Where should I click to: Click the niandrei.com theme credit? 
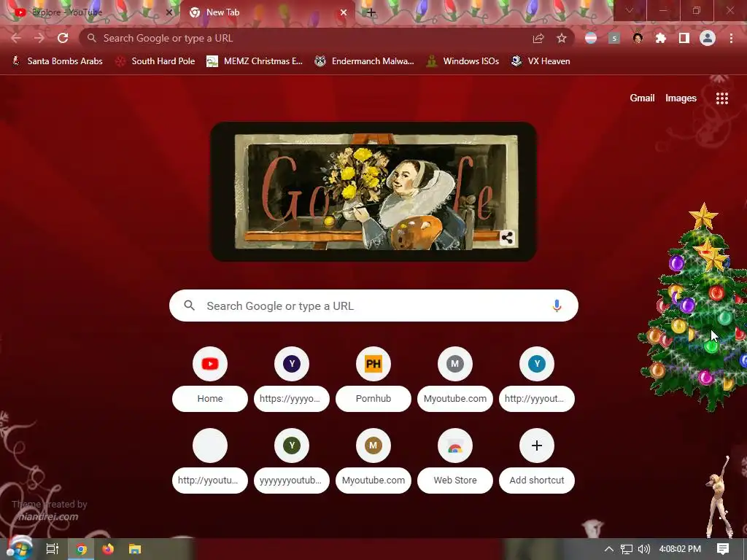[x=48, y=517]
